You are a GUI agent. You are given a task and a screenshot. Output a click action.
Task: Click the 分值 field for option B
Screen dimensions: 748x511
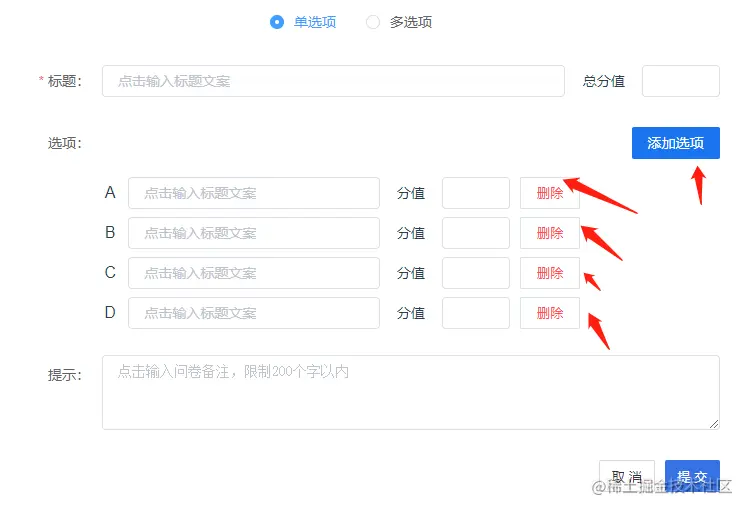click(x=476, y=233)
